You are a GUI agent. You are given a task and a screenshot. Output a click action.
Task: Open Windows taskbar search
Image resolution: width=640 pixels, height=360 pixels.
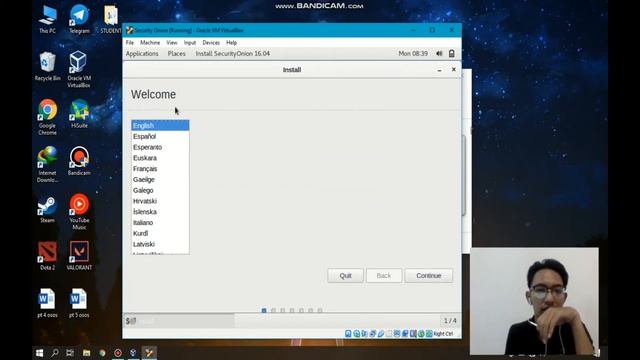[55, 353]
